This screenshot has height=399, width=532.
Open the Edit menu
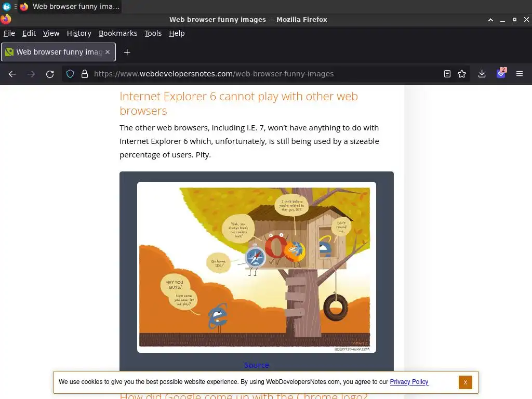29,33
